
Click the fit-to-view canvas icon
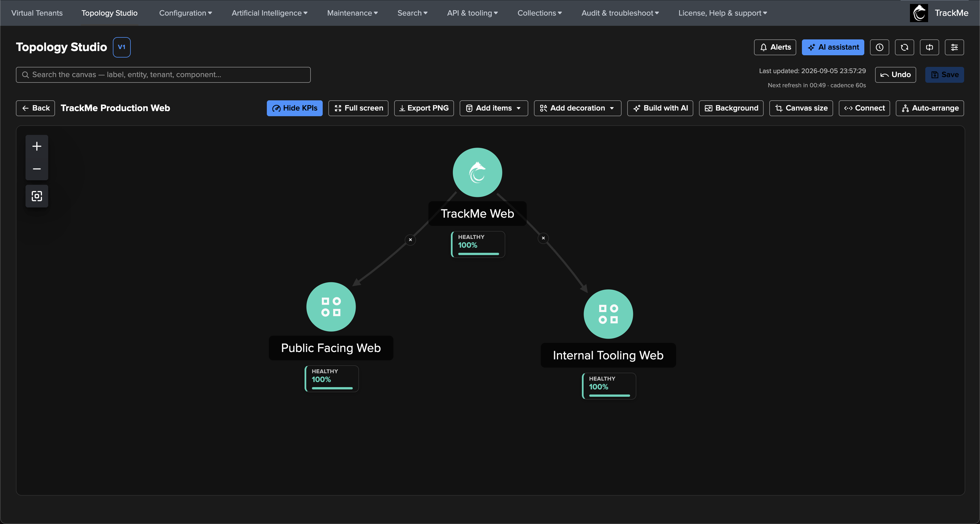(37, 196)
